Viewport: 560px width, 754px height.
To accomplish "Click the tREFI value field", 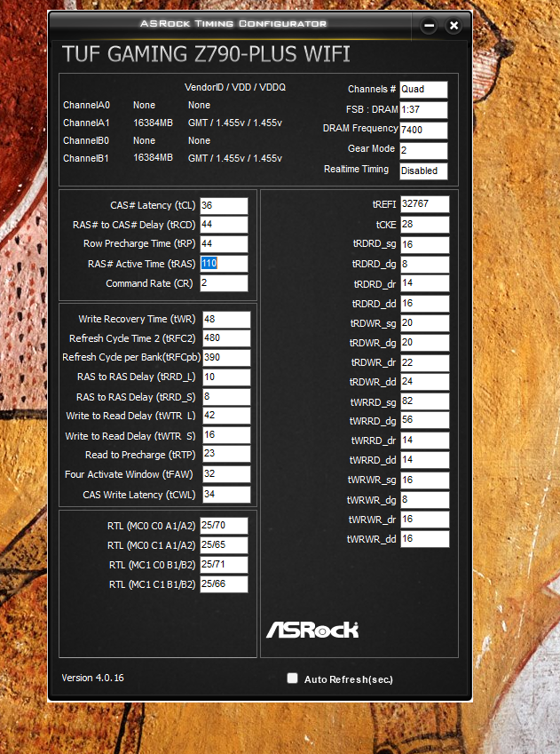I will 425,204.
